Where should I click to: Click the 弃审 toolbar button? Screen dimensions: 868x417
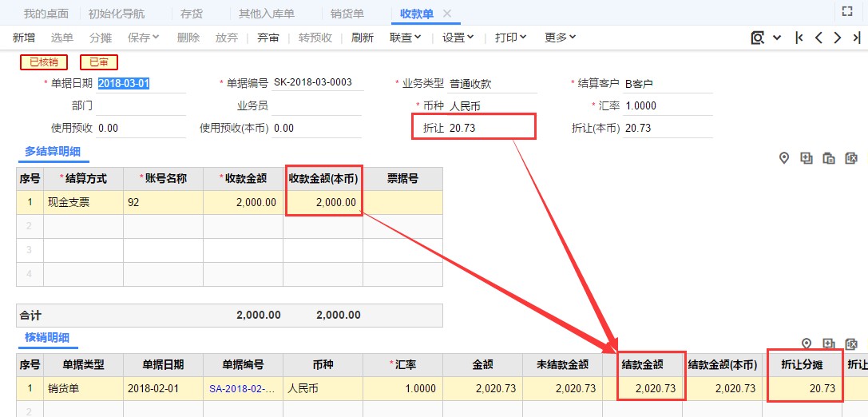[268, 38]
